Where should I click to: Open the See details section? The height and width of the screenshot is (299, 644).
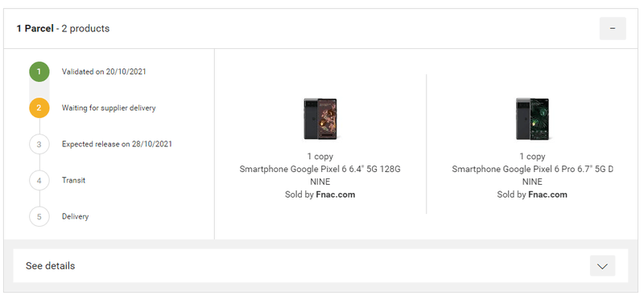pyautogui.click(x=320, y=266)
